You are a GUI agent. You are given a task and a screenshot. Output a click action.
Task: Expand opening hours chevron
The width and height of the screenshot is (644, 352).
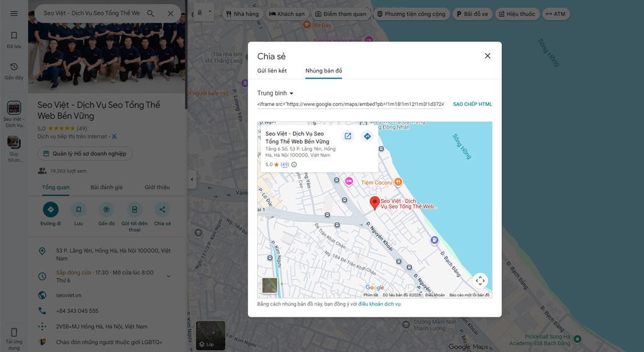pos(169,276)
